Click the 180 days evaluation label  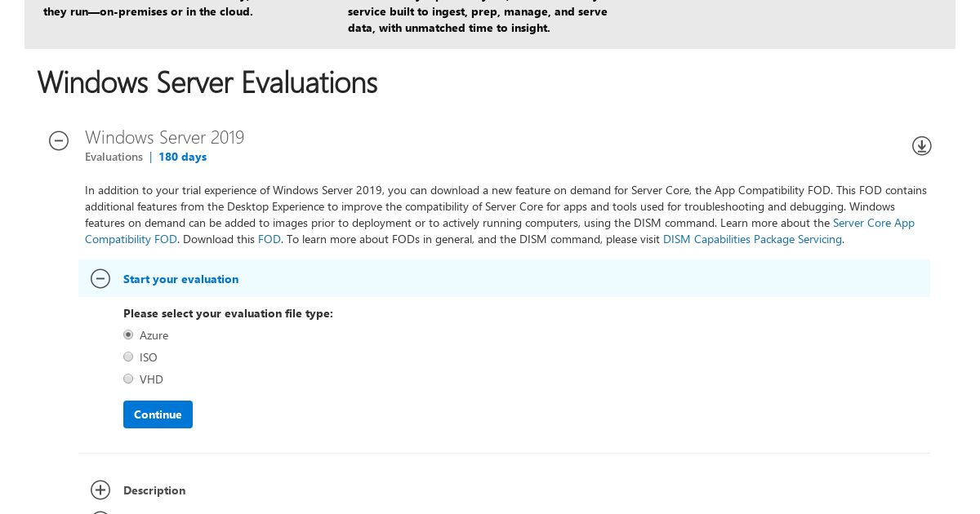(x=182, y=157)
